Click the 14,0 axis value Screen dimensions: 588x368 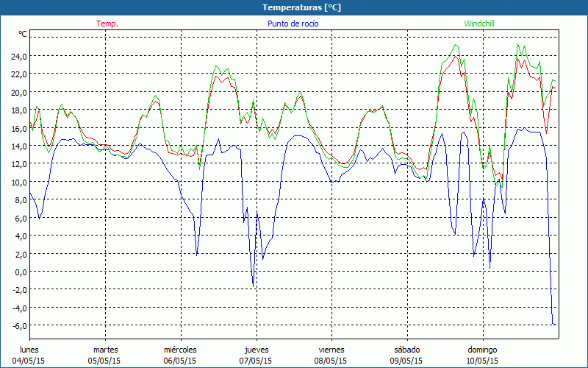[x=19, y=146]
